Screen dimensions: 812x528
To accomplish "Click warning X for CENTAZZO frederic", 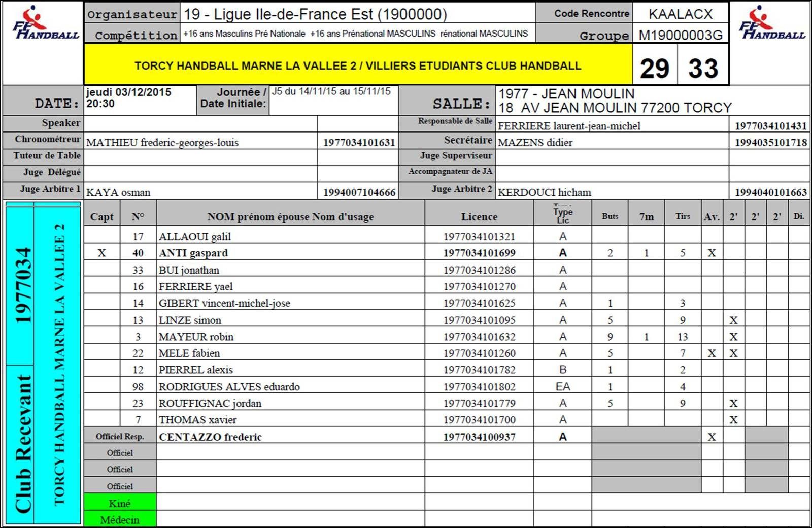I will [712, 437].
